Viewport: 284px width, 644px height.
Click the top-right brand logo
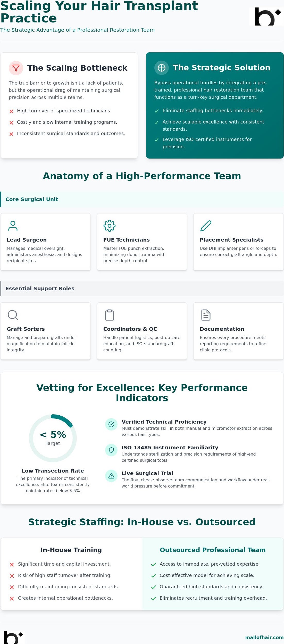(266, 16)
